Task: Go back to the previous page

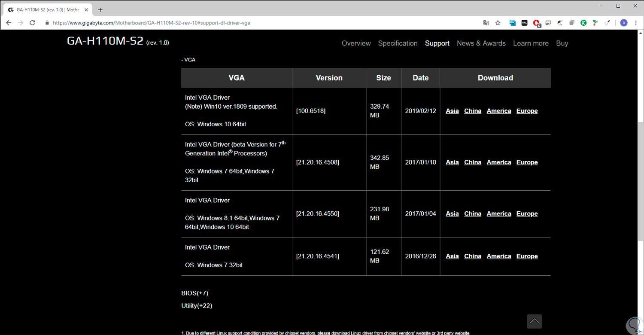Action: (x=9, y=23)
